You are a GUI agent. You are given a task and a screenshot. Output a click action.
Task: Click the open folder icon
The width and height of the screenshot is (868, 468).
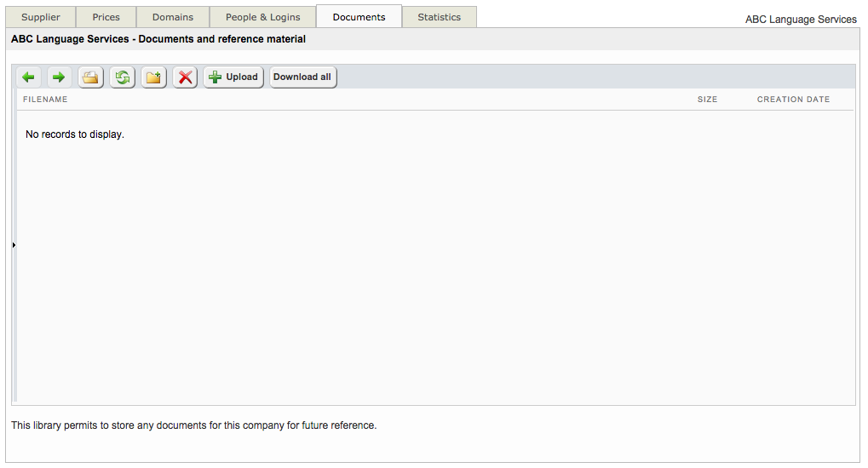pos(90,77)
